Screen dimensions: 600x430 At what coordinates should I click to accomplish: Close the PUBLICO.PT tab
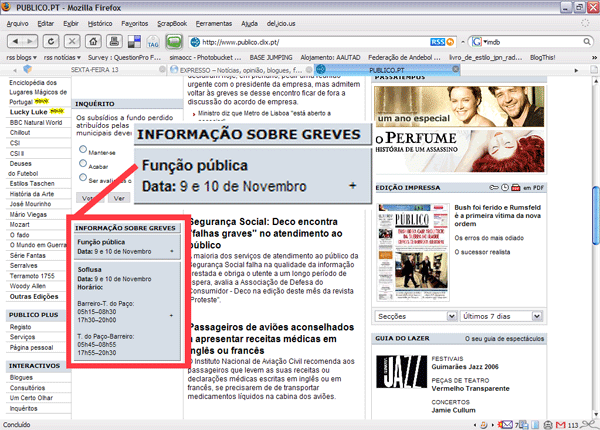click(455, 69)
